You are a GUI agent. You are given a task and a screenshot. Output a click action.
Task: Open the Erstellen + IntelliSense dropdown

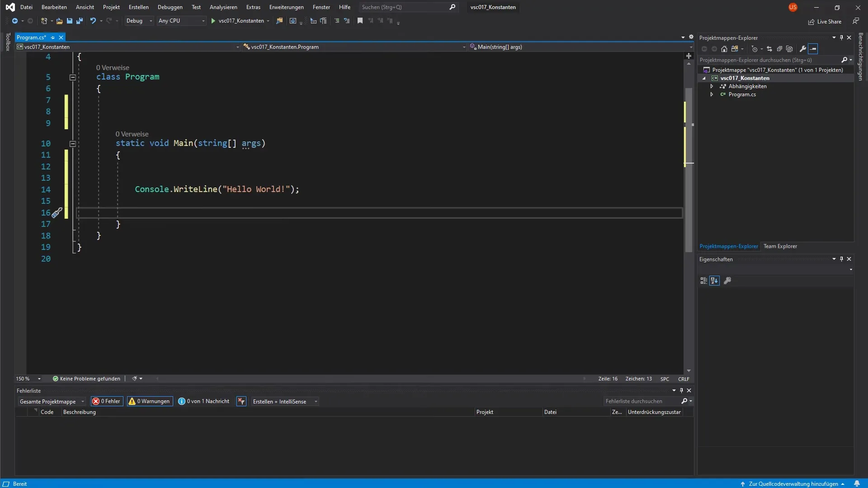pos(285,401)
